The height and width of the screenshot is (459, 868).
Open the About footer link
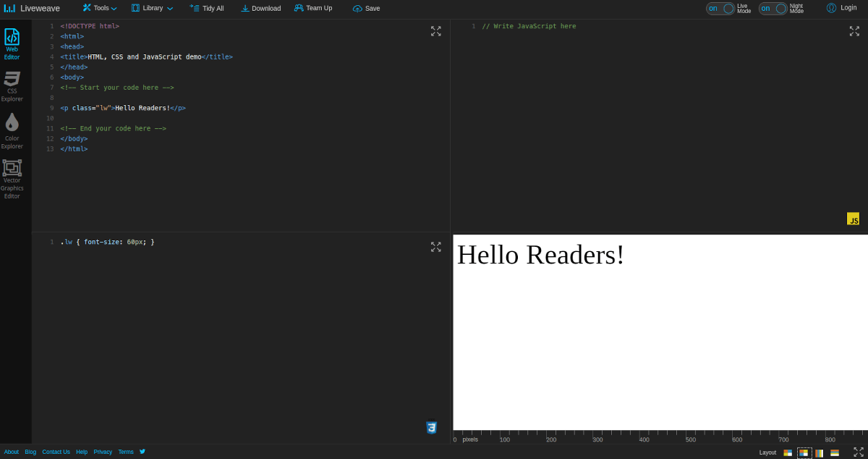(12, 452)
